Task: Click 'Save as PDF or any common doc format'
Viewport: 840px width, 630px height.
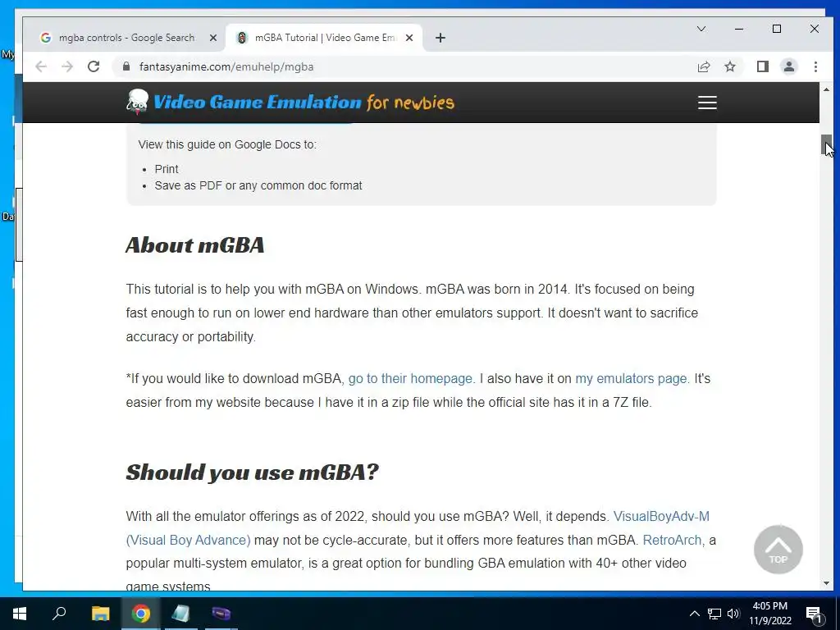Action: (258, 186)
